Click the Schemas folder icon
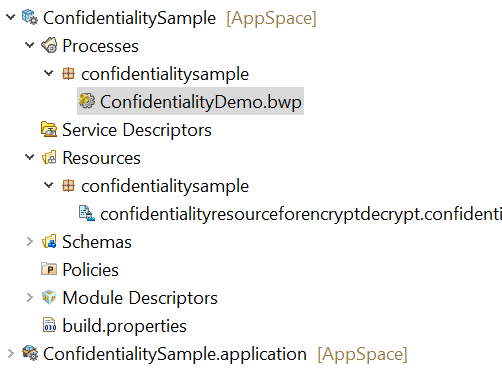 click(49, 241)
